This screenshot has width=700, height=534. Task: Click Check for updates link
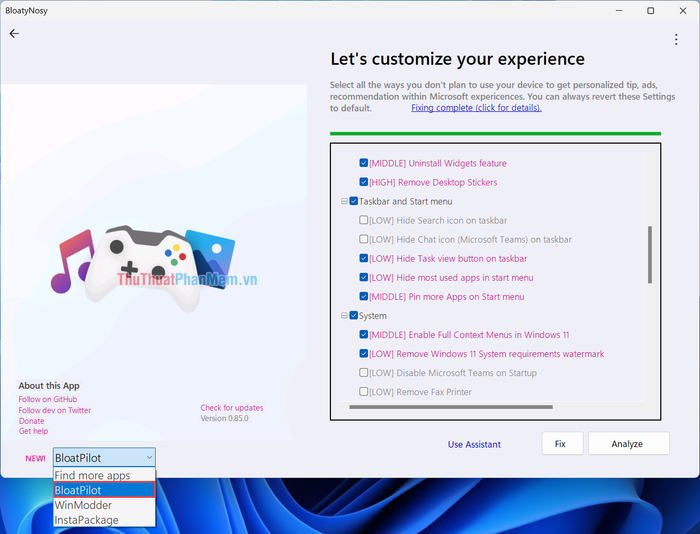click(232, 408)
